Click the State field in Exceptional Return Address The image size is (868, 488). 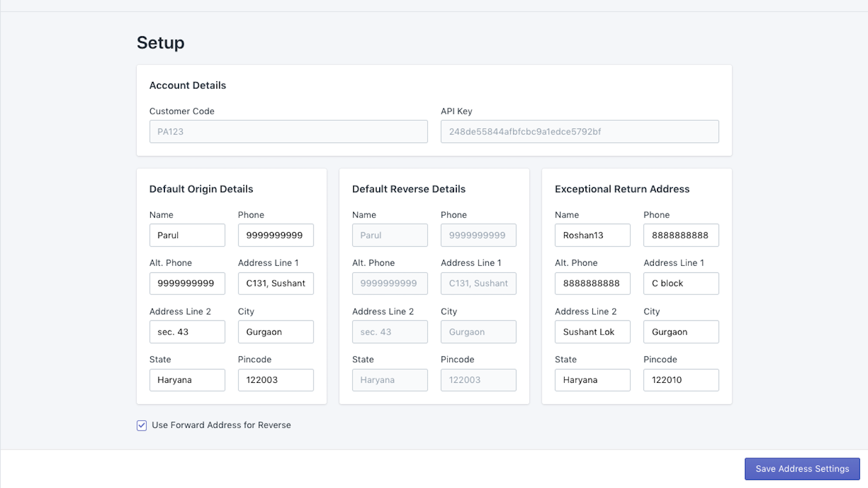592,380
